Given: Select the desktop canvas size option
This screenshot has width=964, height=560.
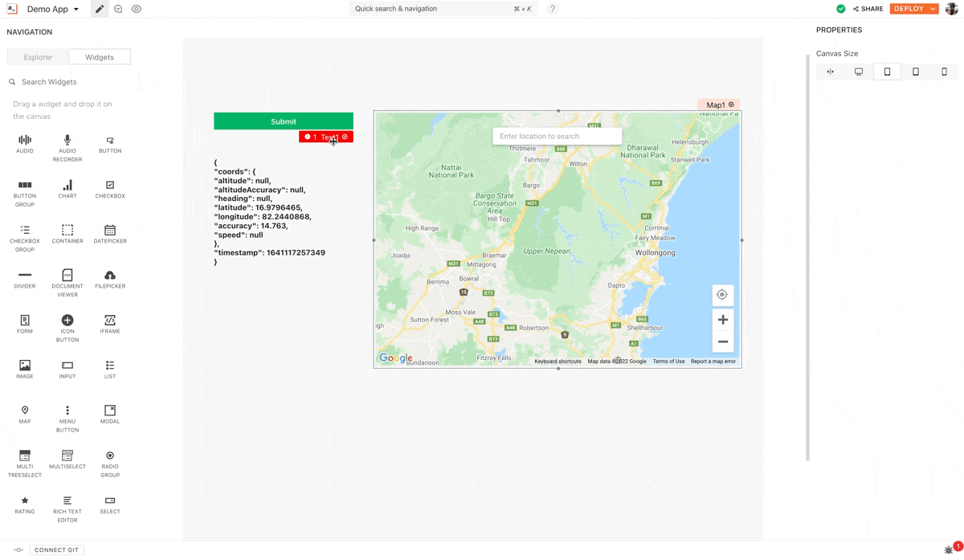Looking at the screenshot, I should 859,72.
